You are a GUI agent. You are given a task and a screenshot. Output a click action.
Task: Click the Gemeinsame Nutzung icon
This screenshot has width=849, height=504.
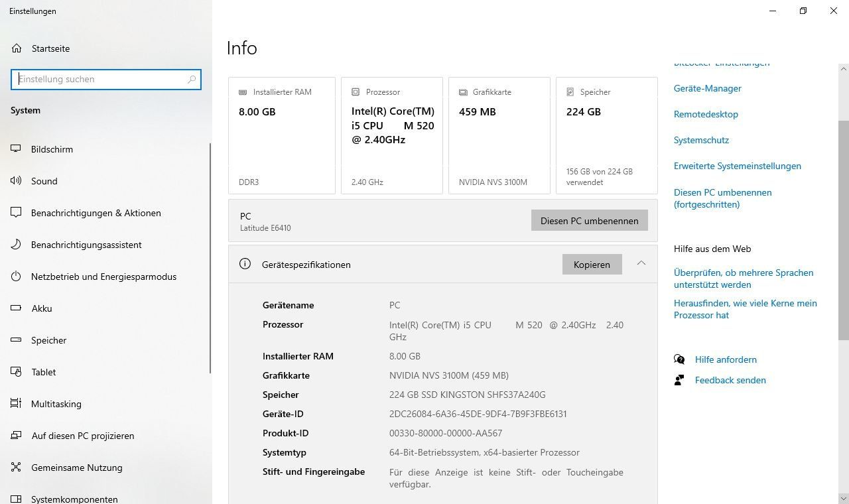point(17,468)
